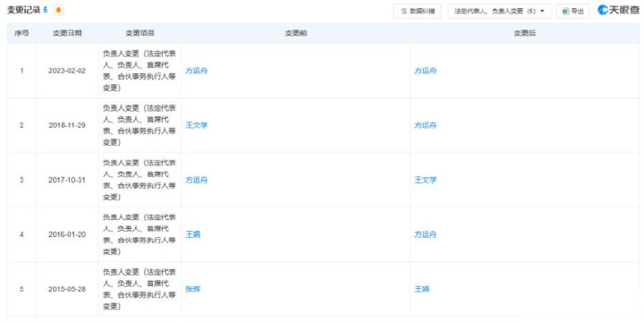Click the 变更前 column header
The height and width of the screenshot is (322, 644).
tap(296, 33)
